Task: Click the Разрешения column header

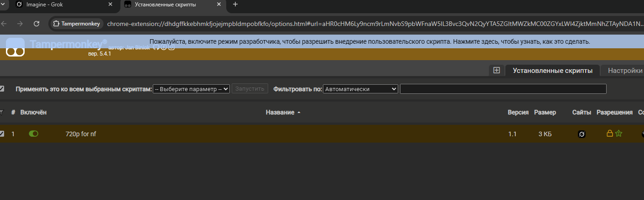Action: [x=614, y=113]
